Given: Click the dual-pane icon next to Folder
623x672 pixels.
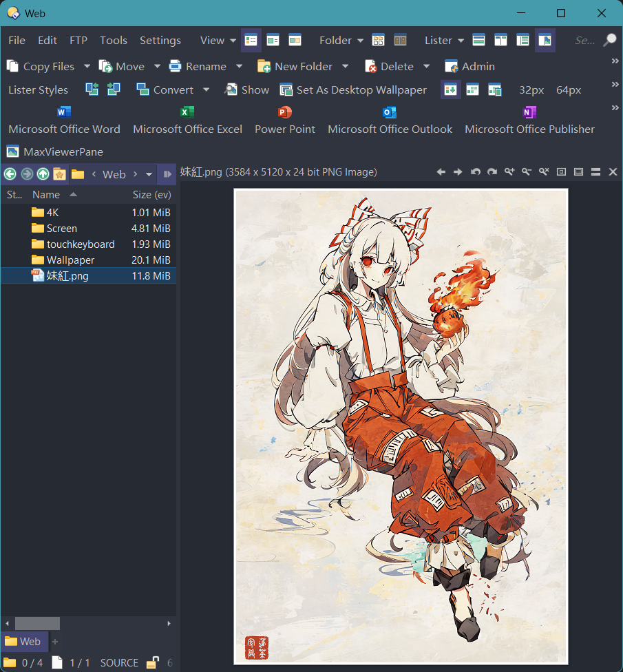Looking at the screenshot, I should tap(400, 41).
